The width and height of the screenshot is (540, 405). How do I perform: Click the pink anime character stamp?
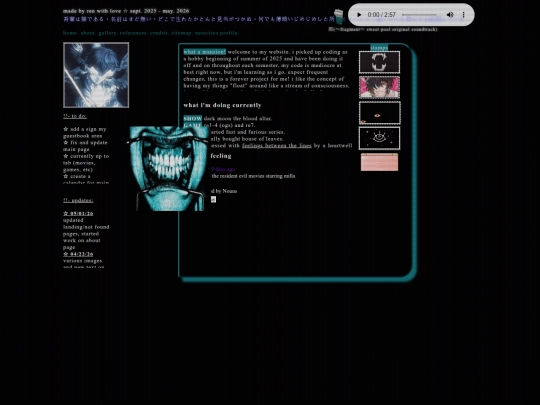tap(380, 87)
